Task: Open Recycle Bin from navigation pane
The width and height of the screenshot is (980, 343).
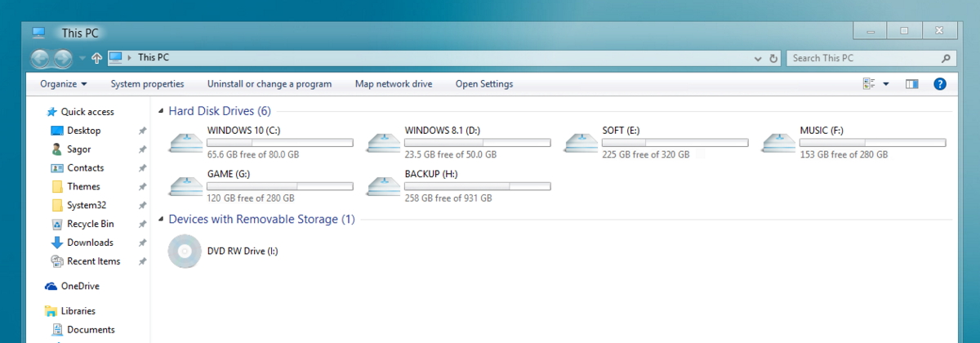Action: click(90, 224)
